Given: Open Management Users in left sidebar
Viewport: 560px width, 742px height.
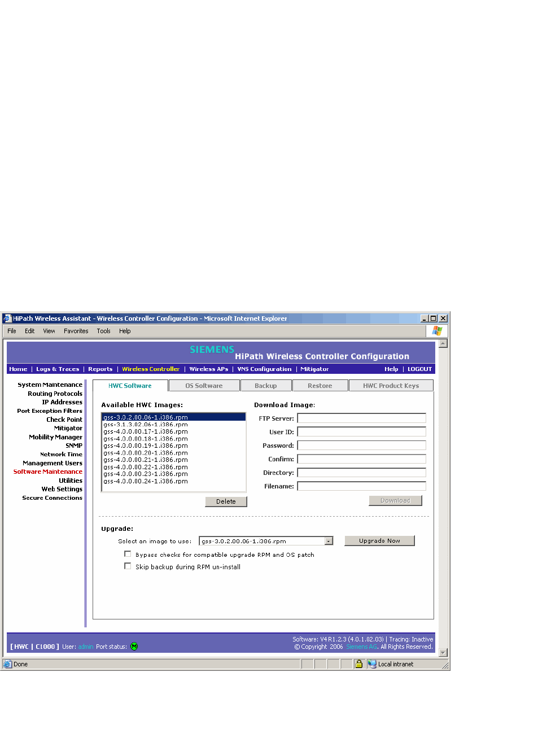Looking at the screenshot, I should click(x=53, y=463).
